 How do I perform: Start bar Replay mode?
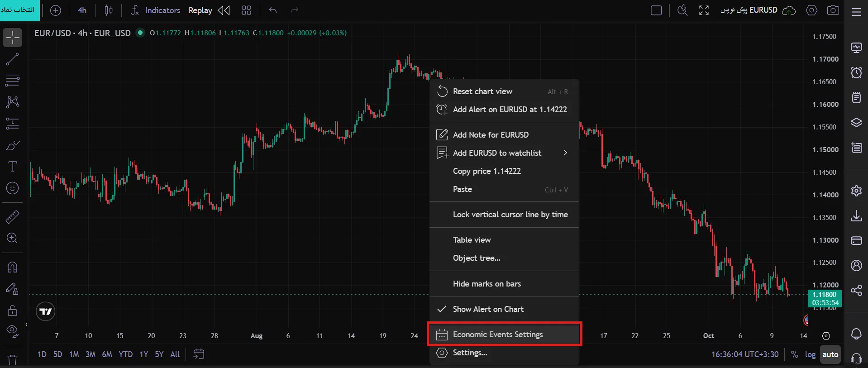[210, 10]
